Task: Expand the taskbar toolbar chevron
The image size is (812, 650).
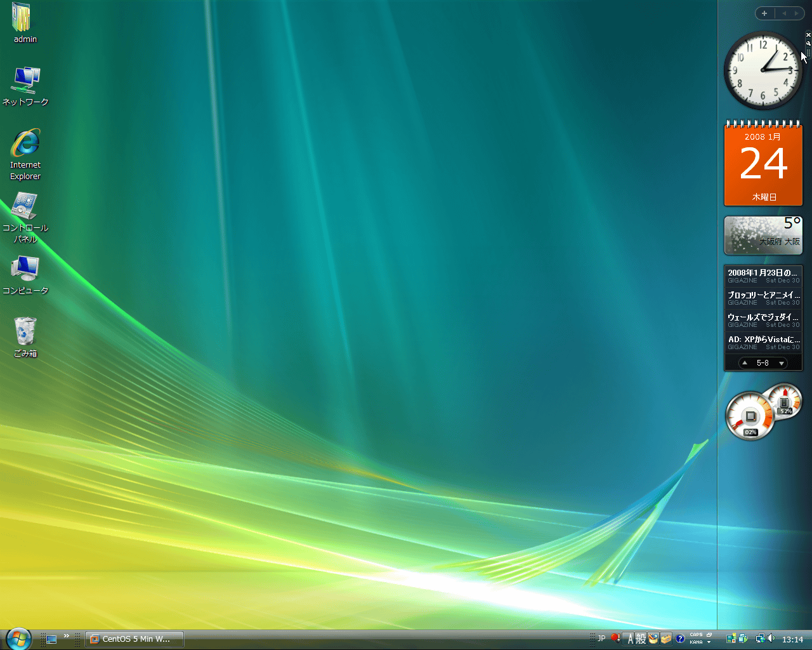Action: click(66, 635)
